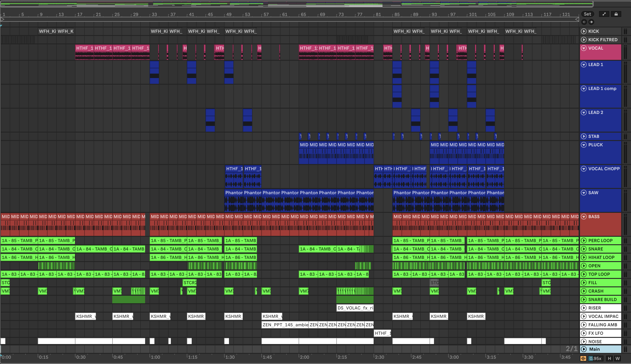Image resolution: width=631 pixels, height=364 pixels.
Task: Fold the PLUCK track
Action: [x=584, y=145]
